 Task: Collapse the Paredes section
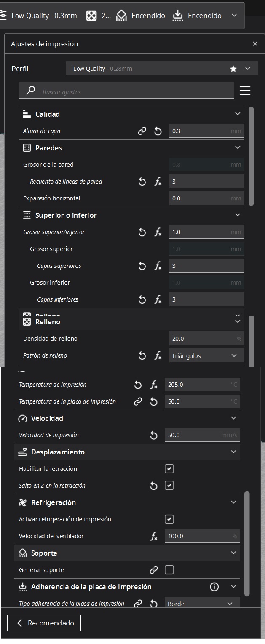[x=238, y=148]
